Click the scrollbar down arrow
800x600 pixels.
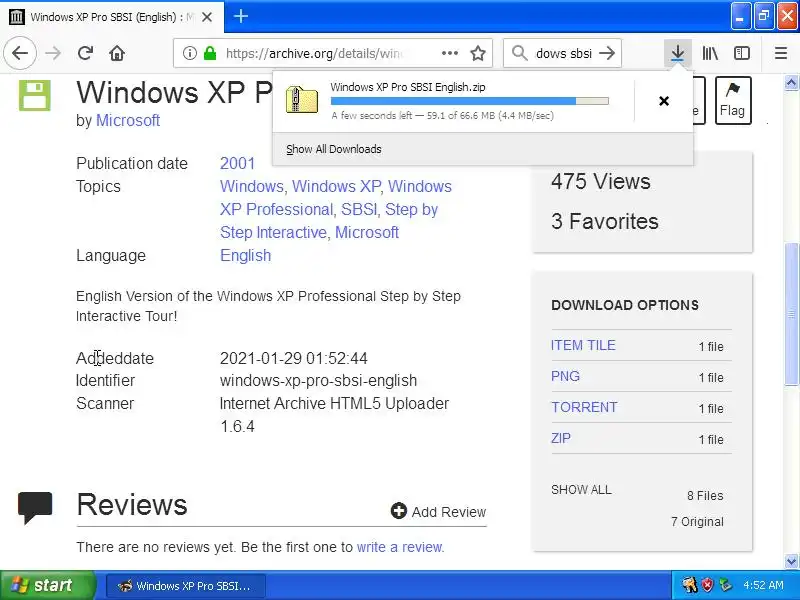click(791, 562)
